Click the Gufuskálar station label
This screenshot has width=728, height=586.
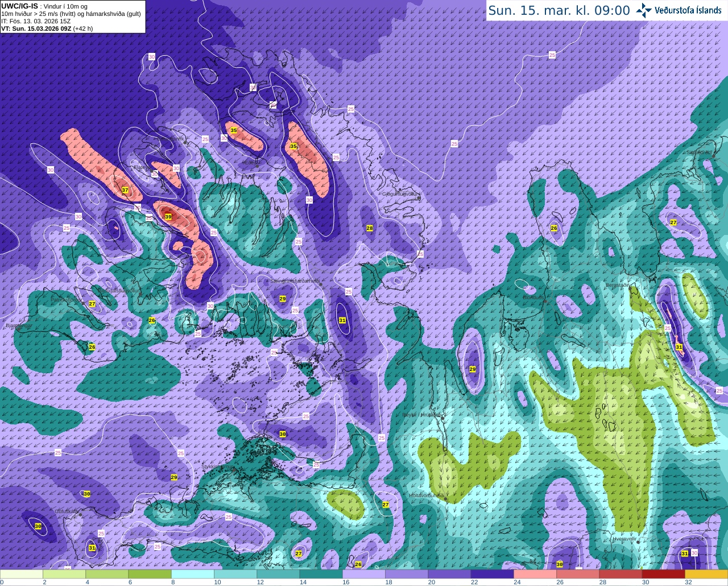pyautogui.click(x=67, y=511)
